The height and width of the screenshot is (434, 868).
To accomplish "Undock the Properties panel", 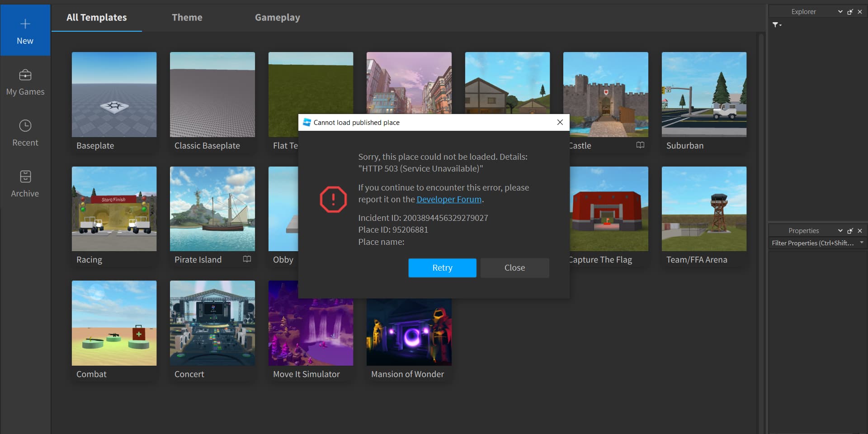I will 850,230.
